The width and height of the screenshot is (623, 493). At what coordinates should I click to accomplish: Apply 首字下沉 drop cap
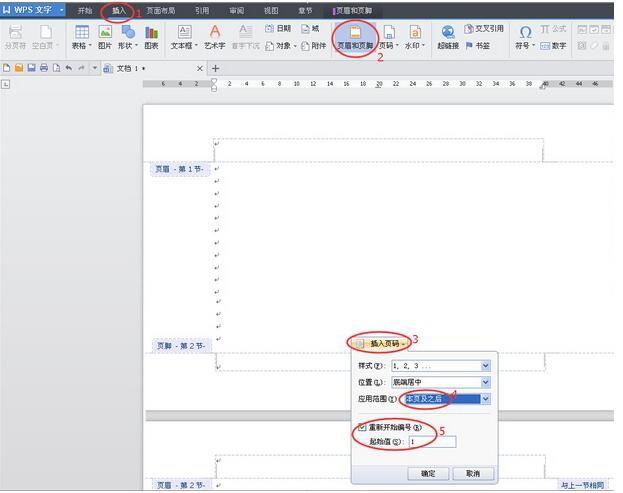pyautogui.click(x=246, y=37)
